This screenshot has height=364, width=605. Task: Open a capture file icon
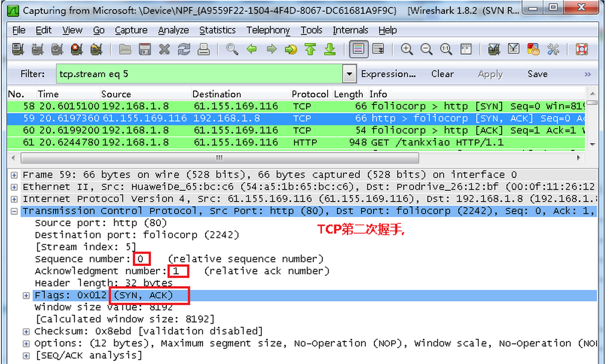coord(125,49)
